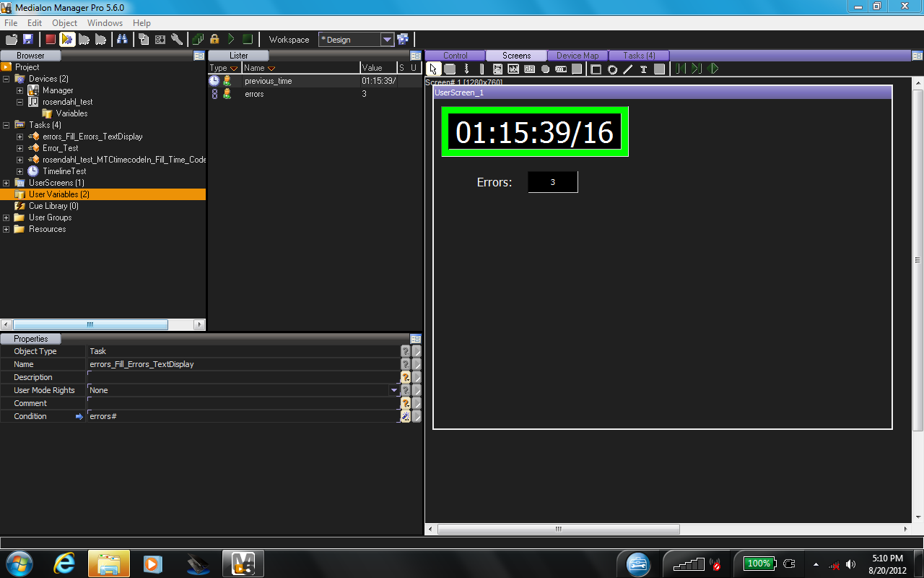This screenshot has width=924, height=578.
Task: Select the pointer tool in the Screens toolbar
Action: 433,69
